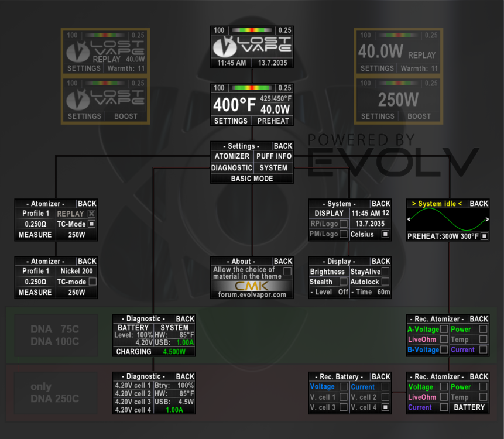Viewport: 504px width, 439px height.
Task: Click BOOST below the dimmed 250W readout
Action: click(419, 116)
